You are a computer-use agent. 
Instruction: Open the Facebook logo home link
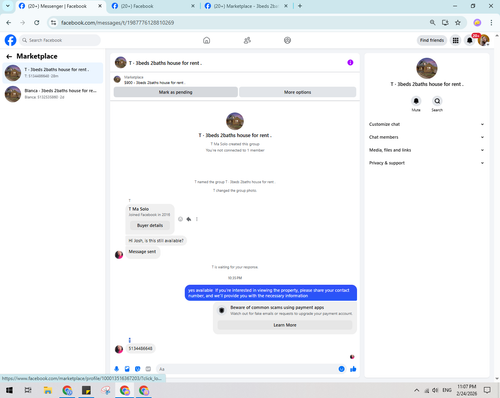[x=10, y=40]
